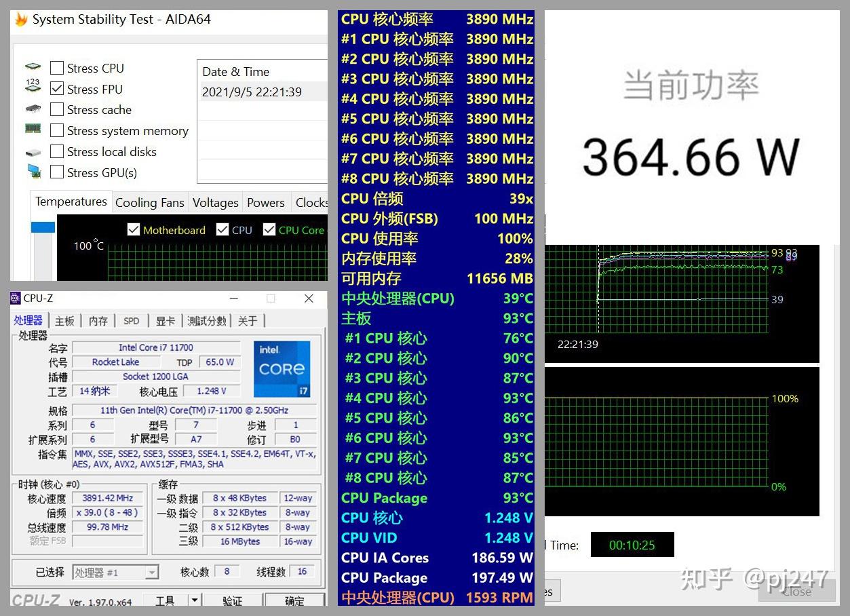The height and width of the screenshot is (616, 850).
Task: Click the blue slider left of temperature graph
Action: 43,228
